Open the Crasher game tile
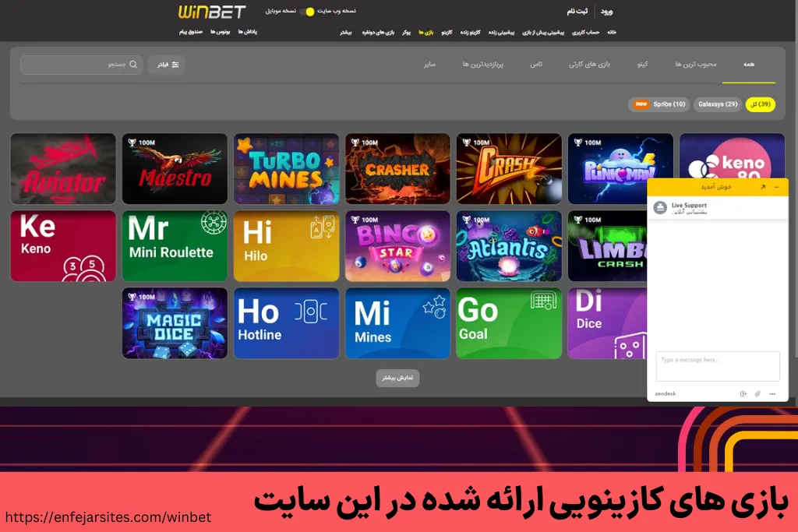 tap(397, 169)
